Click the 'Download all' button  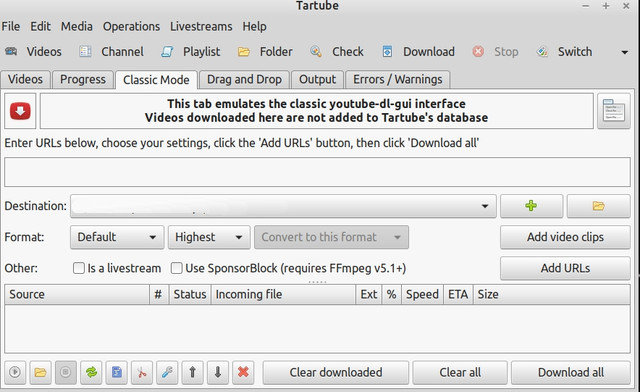571,372
